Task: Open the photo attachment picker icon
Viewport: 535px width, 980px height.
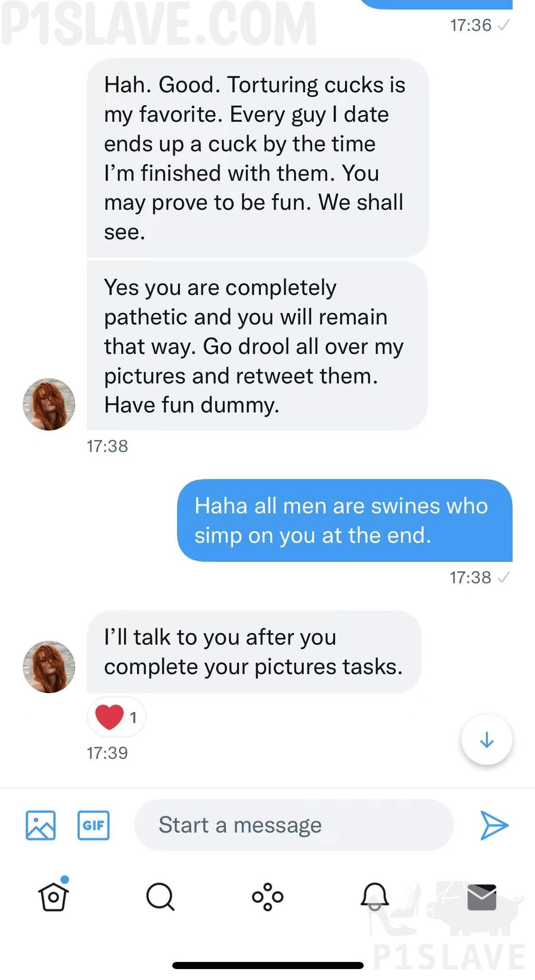Action: (40, 825)
